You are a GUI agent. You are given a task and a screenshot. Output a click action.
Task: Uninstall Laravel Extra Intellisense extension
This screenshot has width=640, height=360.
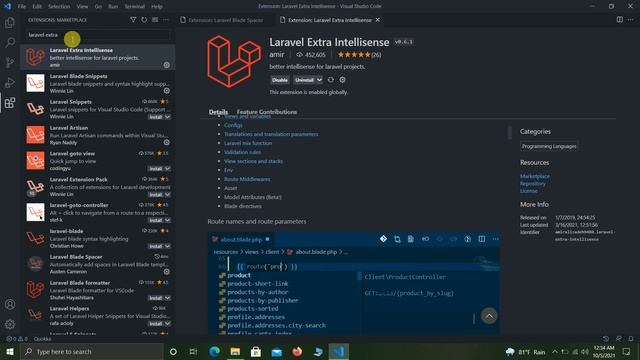click(304, 80)
